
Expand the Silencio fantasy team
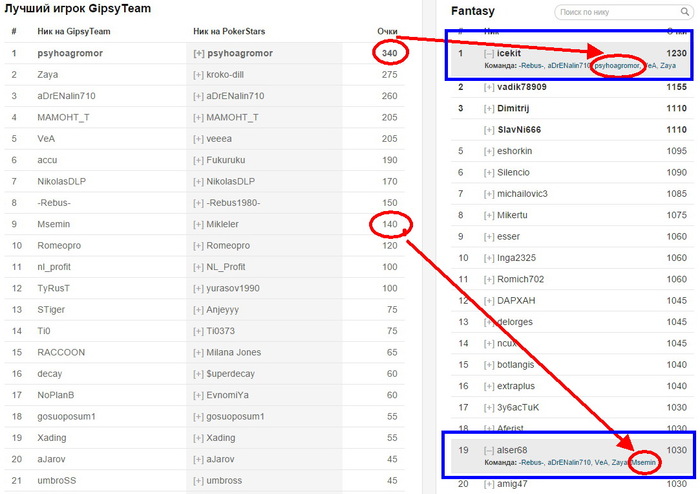(x=489, y=173)
